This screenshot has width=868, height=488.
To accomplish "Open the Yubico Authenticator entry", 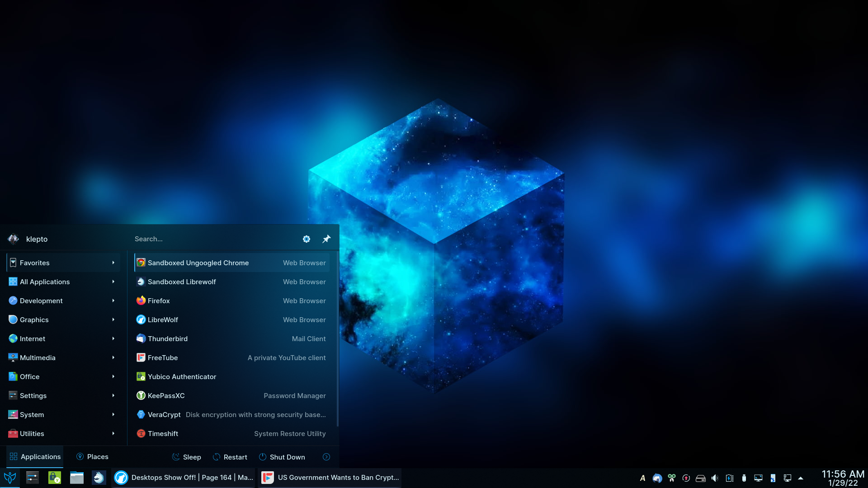I will [x=182, y=376].
